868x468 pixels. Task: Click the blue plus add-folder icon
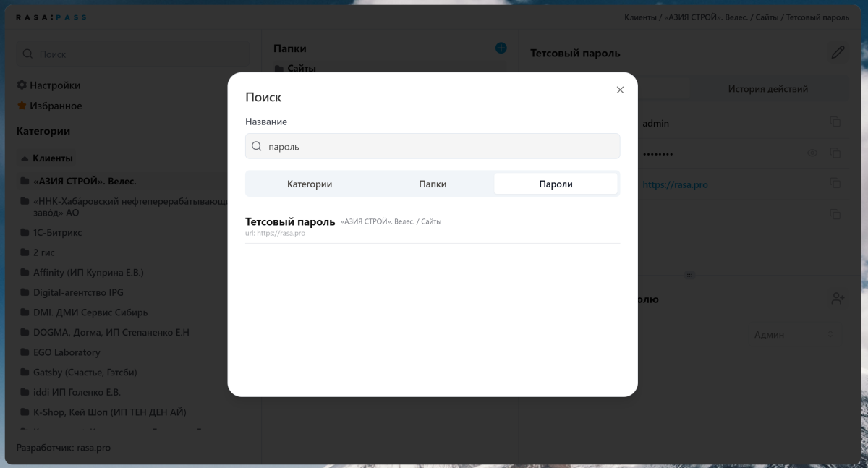click(x=501, y=48)
